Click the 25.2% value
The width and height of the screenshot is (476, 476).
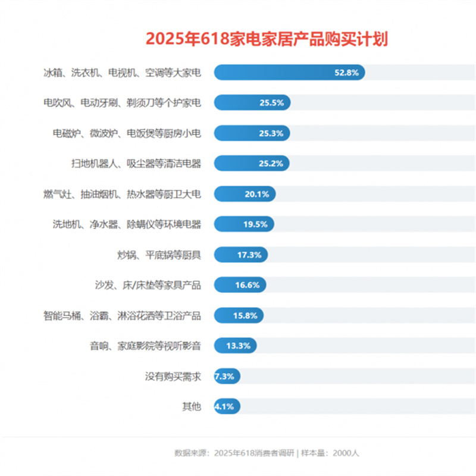[x=271, y=164]
